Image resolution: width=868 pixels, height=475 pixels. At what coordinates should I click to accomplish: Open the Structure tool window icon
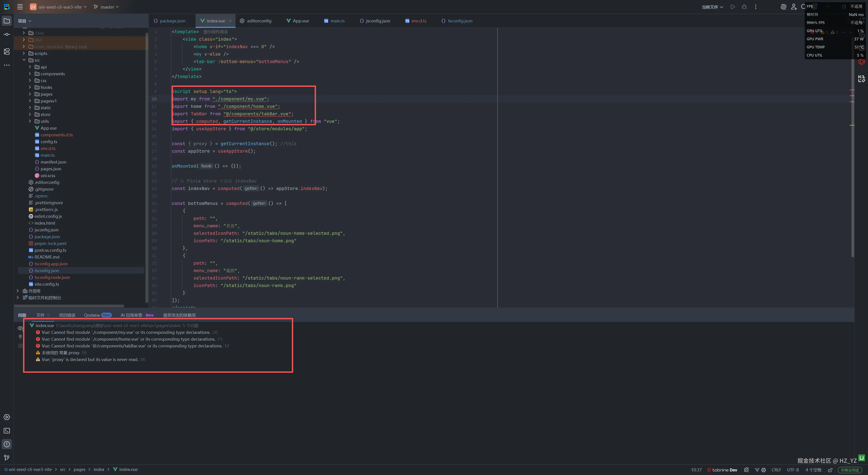pyautogui.click(x=7, y=52)
